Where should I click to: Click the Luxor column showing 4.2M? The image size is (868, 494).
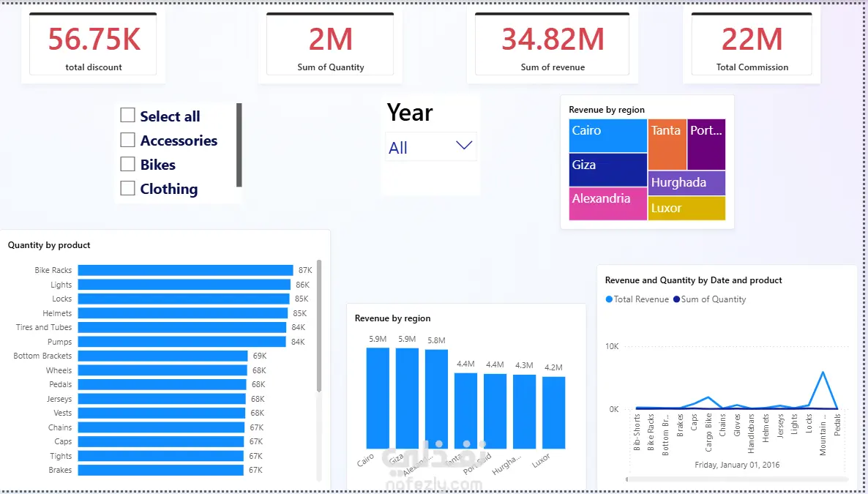[553, 413]
